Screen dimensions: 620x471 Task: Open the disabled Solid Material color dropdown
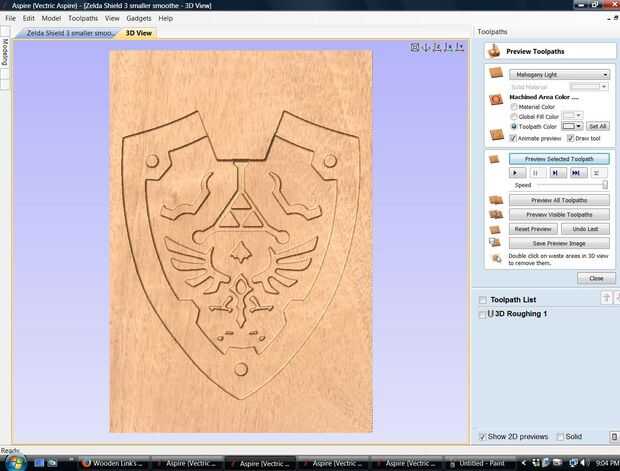click(588, 87)
